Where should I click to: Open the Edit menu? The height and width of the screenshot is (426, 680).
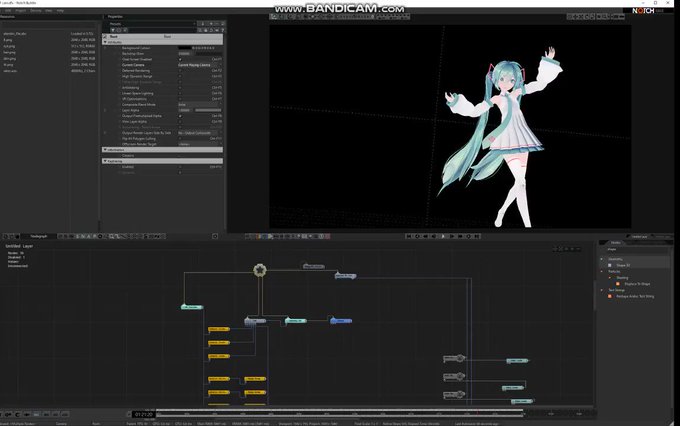click(x=8, y=10)
